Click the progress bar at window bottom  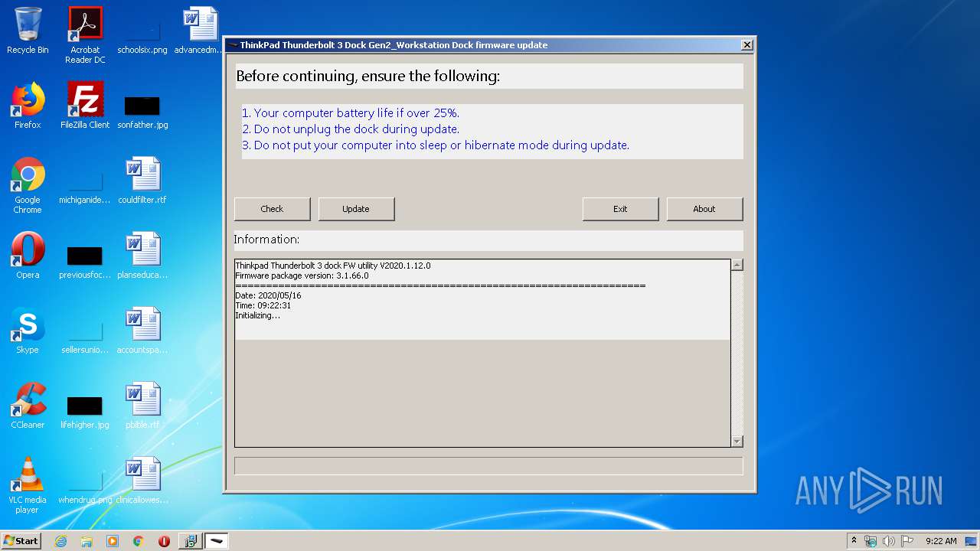488,465
